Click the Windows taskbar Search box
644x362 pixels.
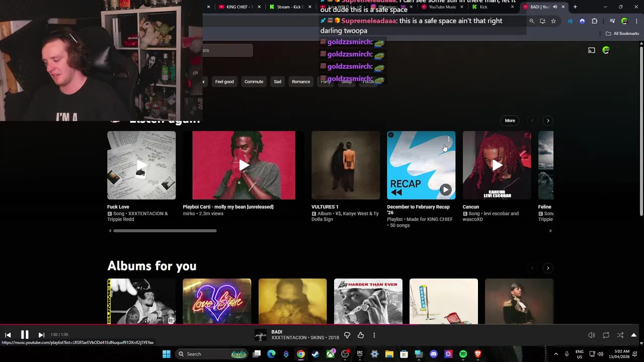coord(212,354)
